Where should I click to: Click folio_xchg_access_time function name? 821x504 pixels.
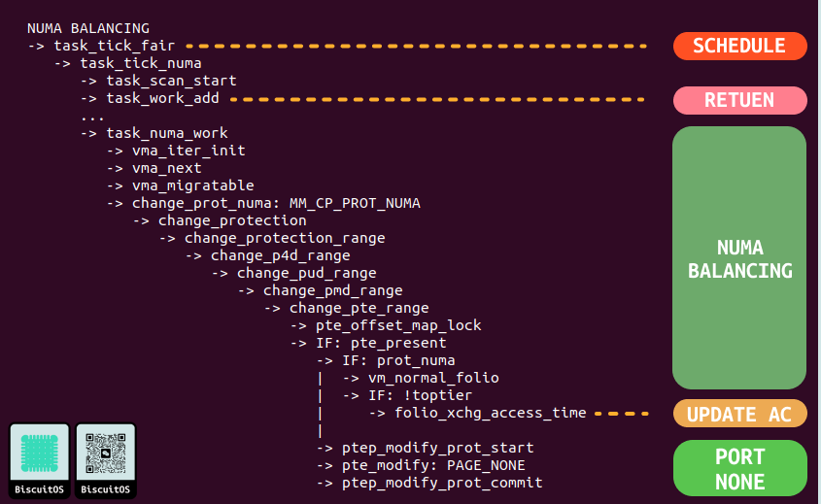(490, 413)
